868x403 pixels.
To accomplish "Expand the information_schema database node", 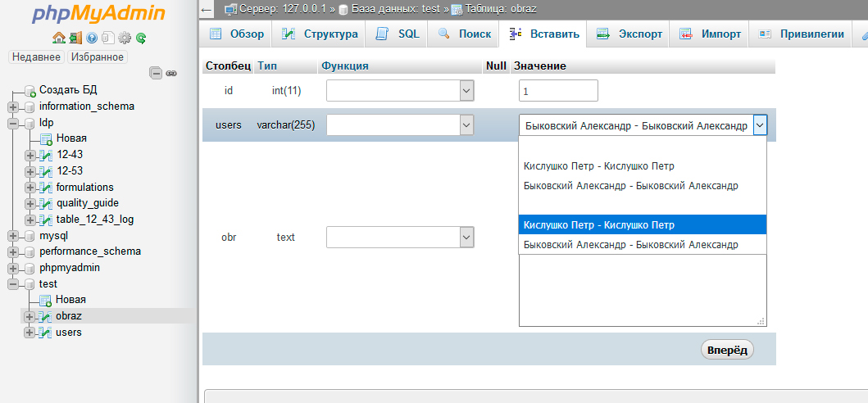I will click(x=13, y=106).
